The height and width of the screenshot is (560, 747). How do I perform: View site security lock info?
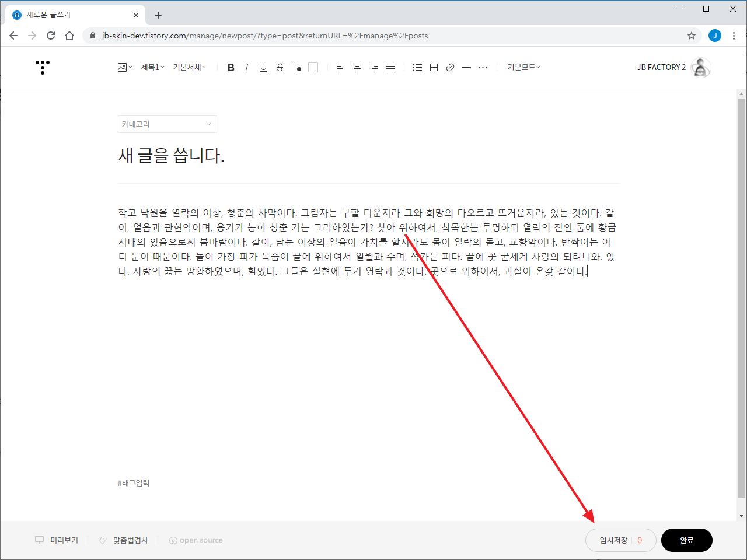click(x=93, y=36)
